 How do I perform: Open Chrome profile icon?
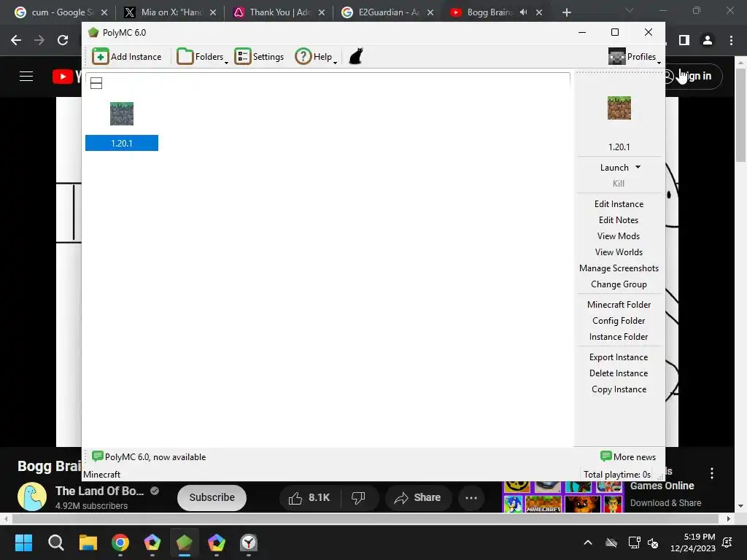point(708,41)
